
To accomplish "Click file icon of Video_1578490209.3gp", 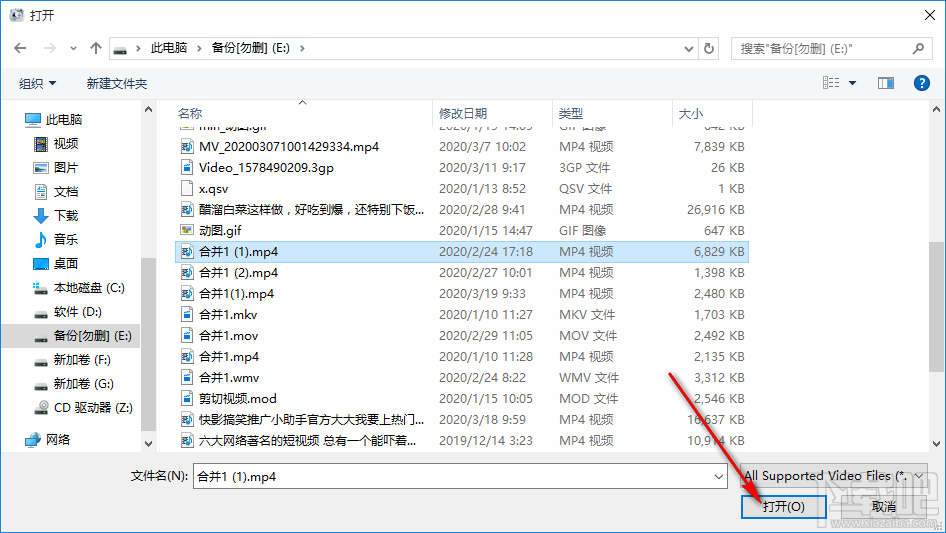I will click(187, 168).
